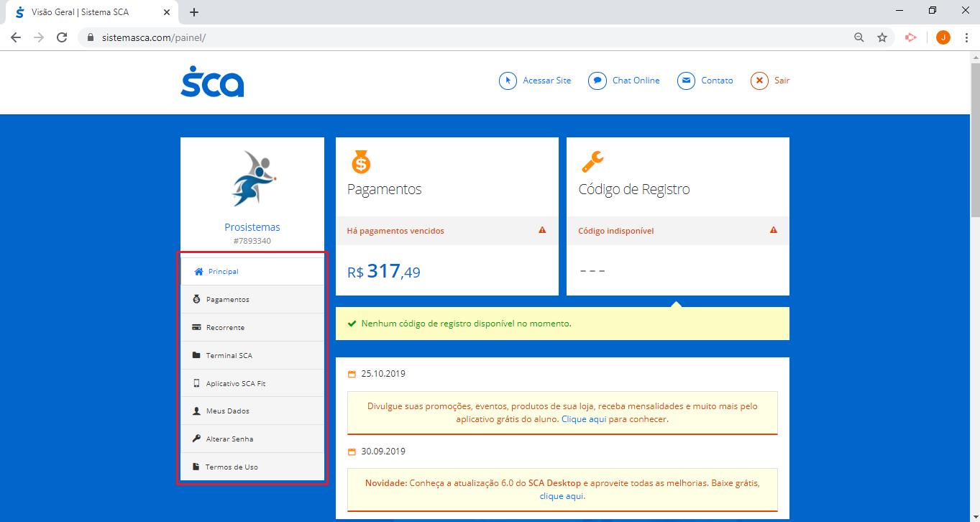Open the Meus Dados sidebar item
The image size is (980, 522).
(x=252, y=411)
